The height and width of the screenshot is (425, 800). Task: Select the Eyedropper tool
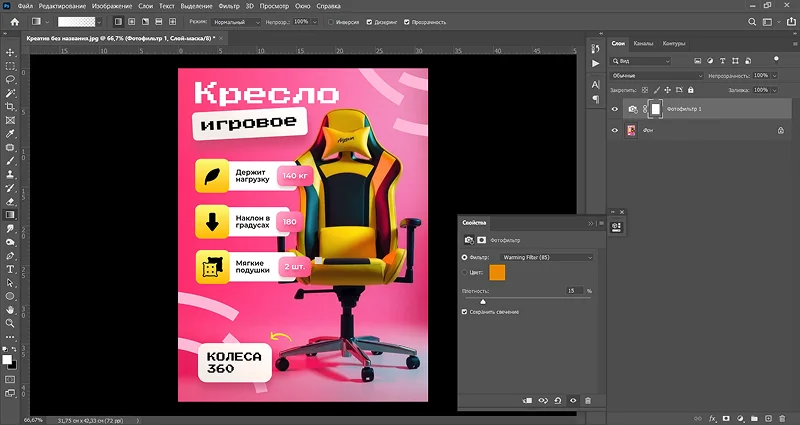point(10,134)
